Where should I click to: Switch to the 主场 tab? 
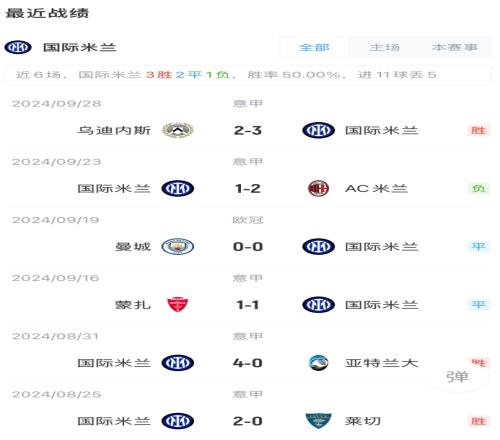384,47
